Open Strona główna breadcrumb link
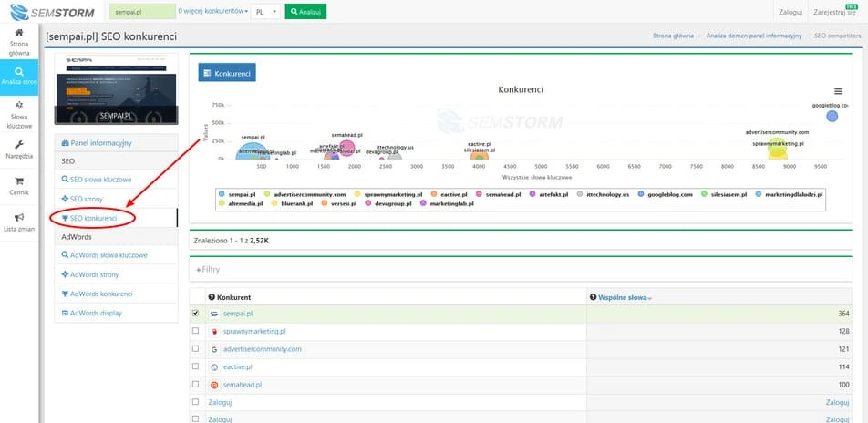The height and width of the screenshot is (423, 868). (673, 36)
